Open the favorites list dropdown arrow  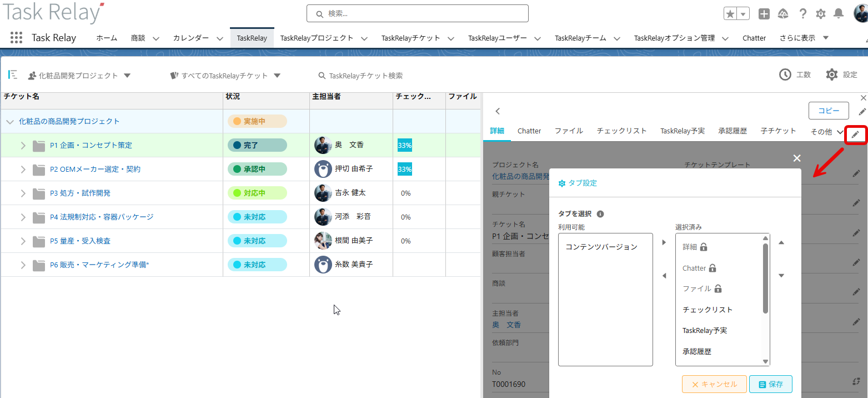[x=743, y=14]
